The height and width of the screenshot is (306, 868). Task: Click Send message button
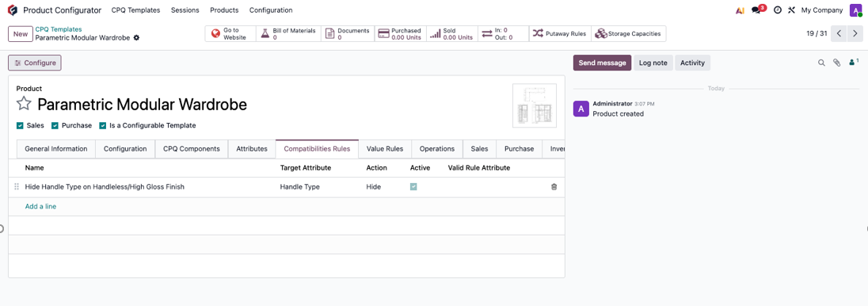pos(602,63)
